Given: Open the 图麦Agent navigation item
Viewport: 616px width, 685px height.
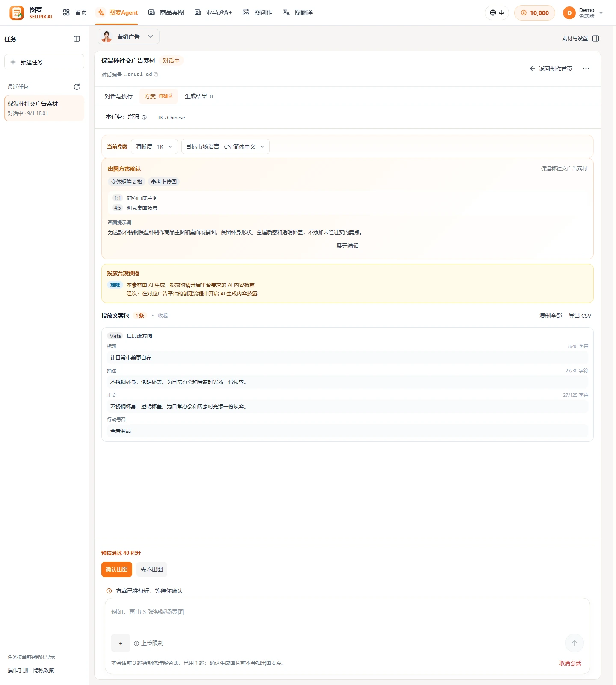Looking at the screenshot, I should click(x=117, y=13).
